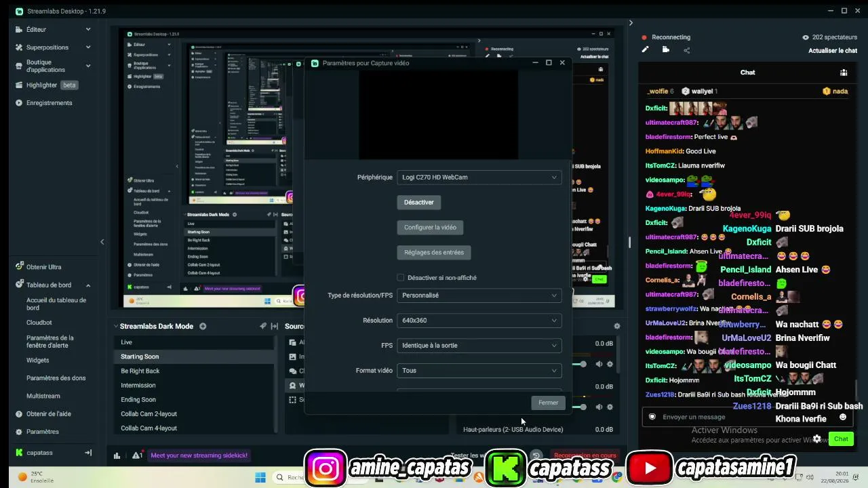Add a new scene with plus icon
Viewport: 868px width, 488px height.
click(203, 326)
